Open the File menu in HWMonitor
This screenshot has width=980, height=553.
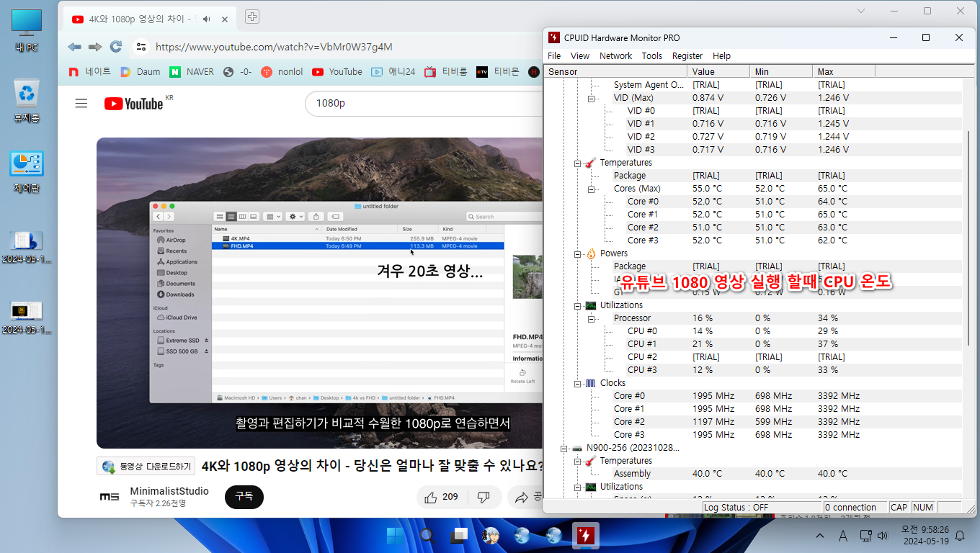tap(554, 55)
